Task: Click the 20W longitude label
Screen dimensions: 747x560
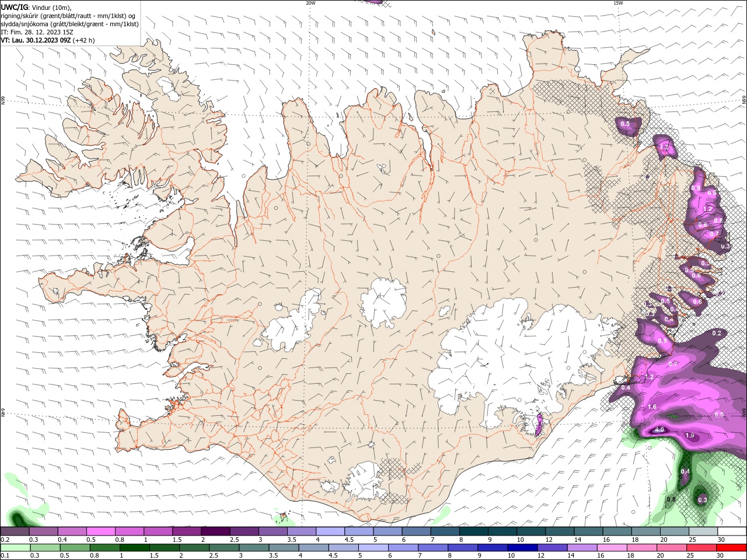Action: click(x=310, y=2)
